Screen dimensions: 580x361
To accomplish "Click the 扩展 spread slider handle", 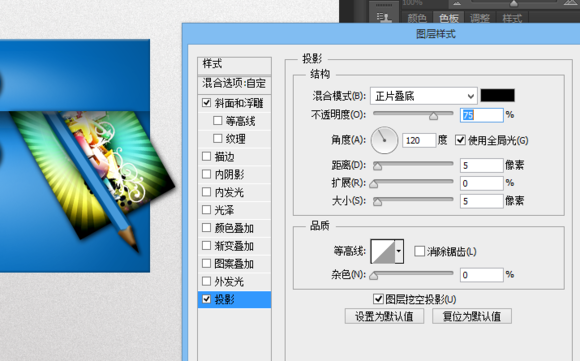I will pos(374,184).
